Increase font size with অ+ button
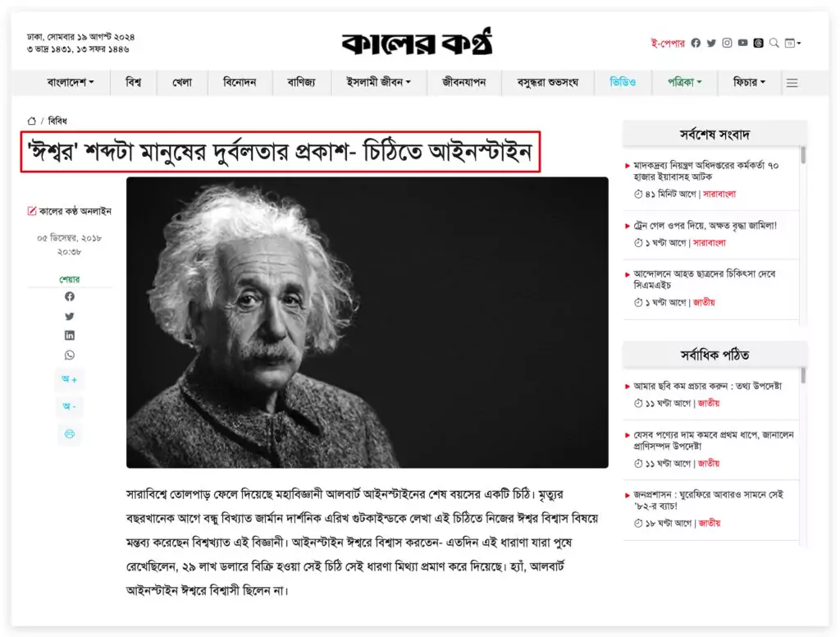 70,380
